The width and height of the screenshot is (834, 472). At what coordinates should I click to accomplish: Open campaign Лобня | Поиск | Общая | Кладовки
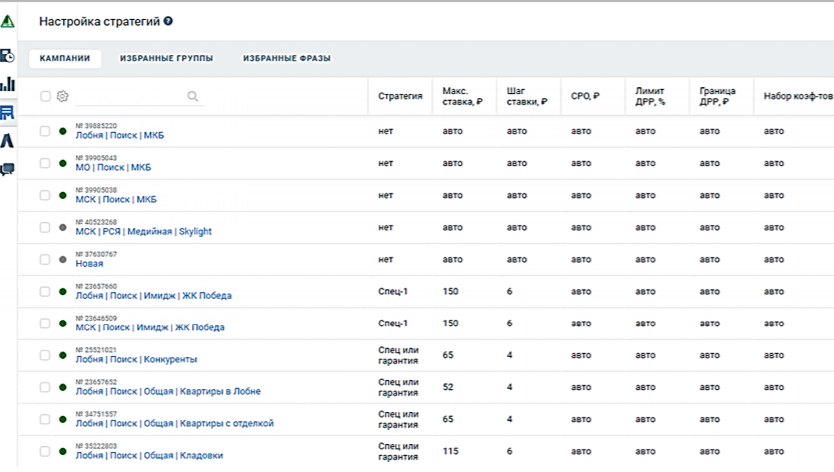pyautogui.click(x=149, y=456)
